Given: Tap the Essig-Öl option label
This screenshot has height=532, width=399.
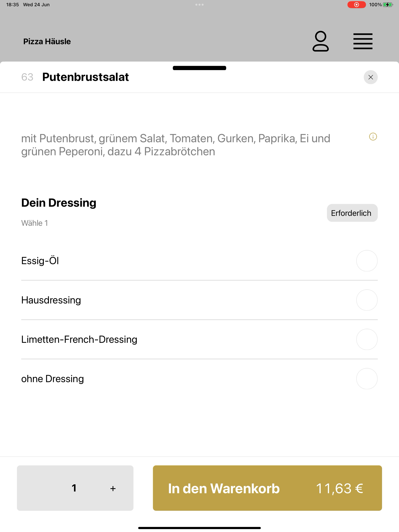Looking at the screenshot, I should point(40,261).
